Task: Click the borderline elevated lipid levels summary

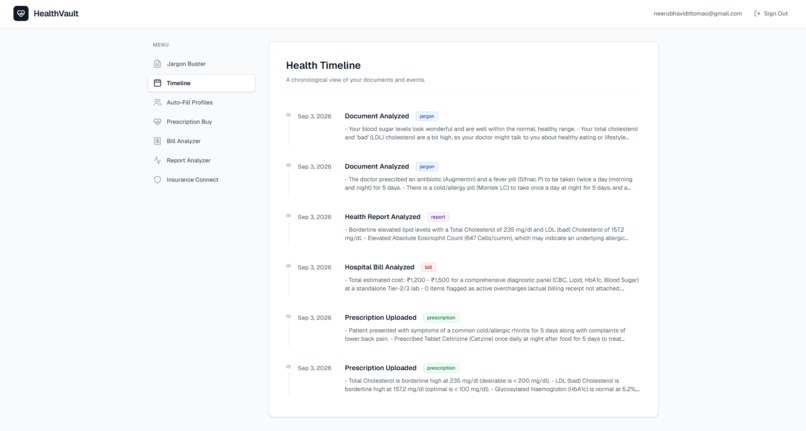Action: click(x=486, y=234)
